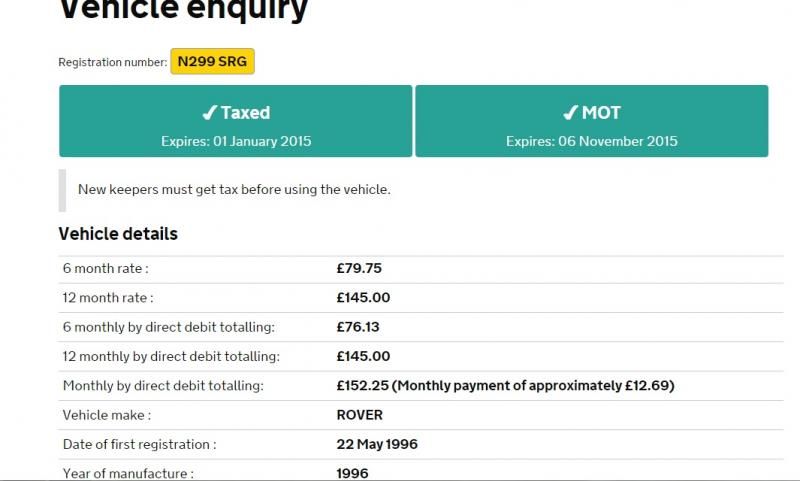Screen dimensions: 800x481
Task: Click the Vehicle details section heading
Action: tap(118, 234)
